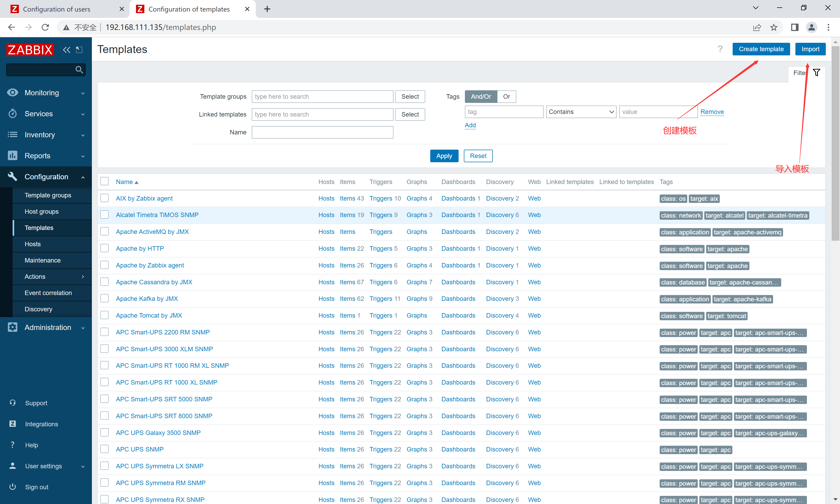Open the browser profile avatar icon
The image size is (840, 504).
pos(811,27)
